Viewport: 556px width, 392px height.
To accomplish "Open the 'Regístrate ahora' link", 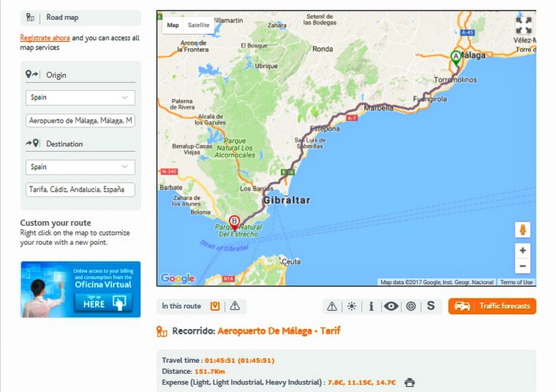I will 45,39.
